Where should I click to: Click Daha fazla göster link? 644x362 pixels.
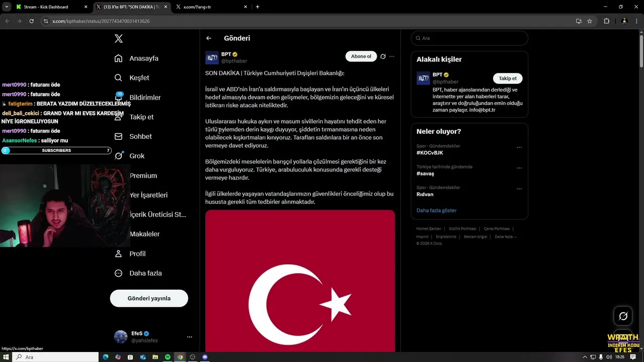pyautogui.click(x=436, y=210)
